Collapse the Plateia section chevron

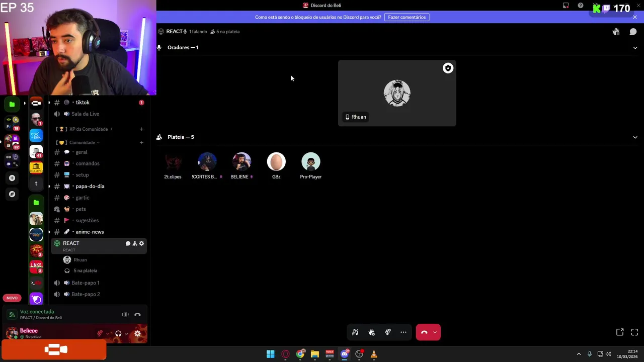tap(635, 137)
